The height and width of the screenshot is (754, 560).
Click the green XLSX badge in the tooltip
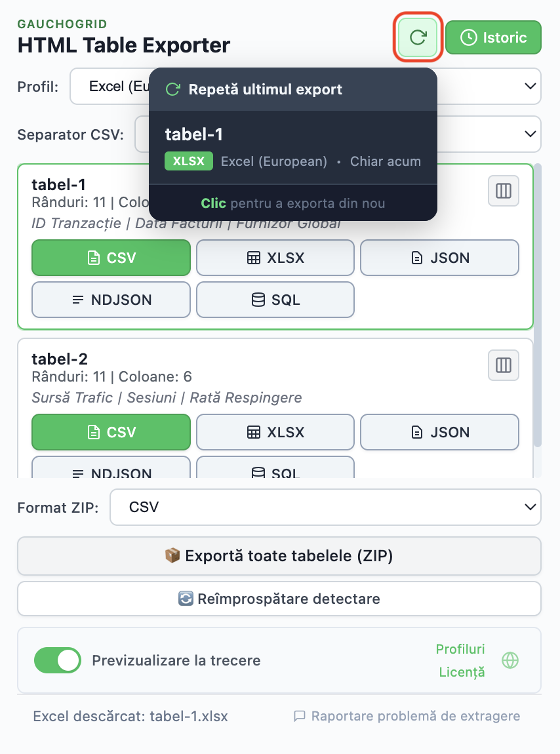pyautogui.click(x=189, y=161)
